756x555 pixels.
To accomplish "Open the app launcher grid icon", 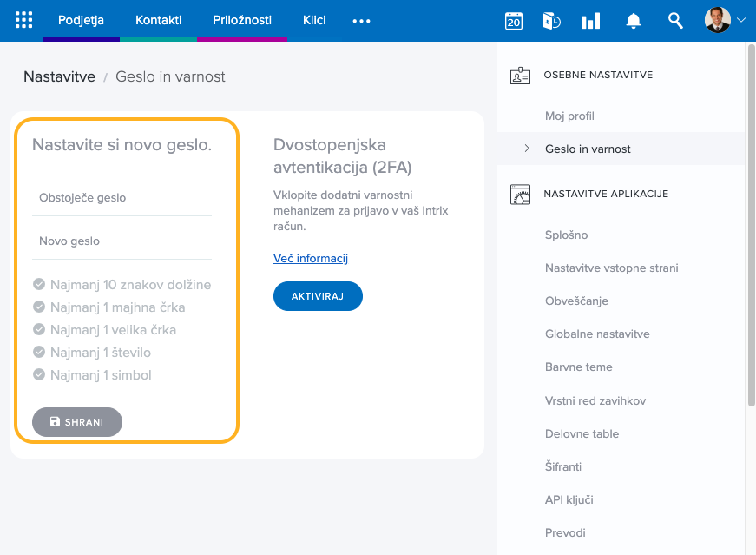I will 23,20.
